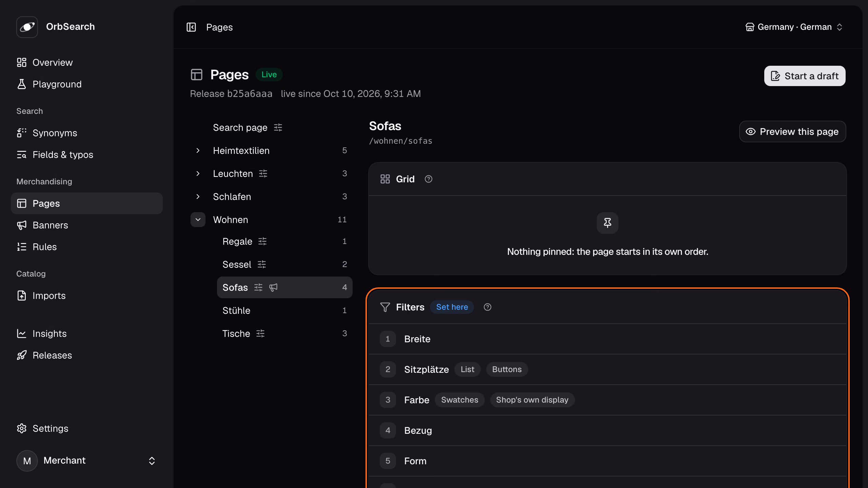This screenshot has height=488, width=868.
Task: Click the sliders icon beside Leuchten
Action: click(263, 174)
